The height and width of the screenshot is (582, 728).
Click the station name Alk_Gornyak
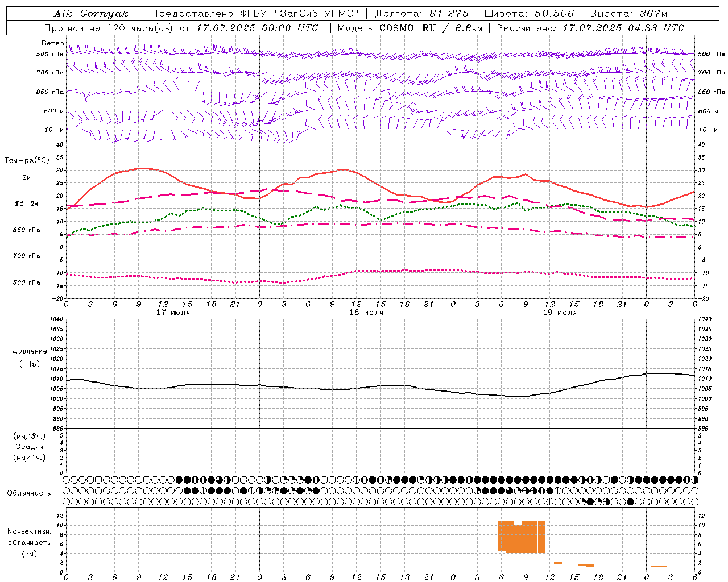pyautogui.click(x=91, y=14)
